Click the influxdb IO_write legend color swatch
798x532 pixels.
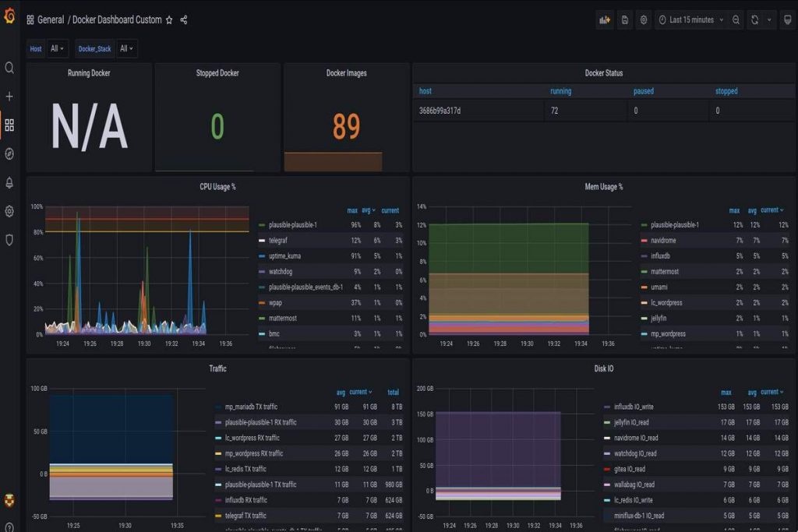607,407
